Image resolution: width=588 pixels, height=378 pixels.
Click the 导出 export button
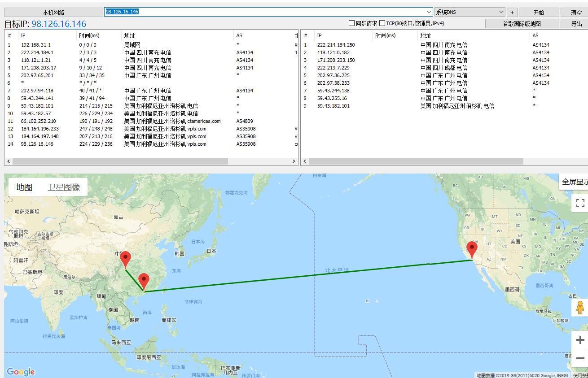tap(576, 24)
